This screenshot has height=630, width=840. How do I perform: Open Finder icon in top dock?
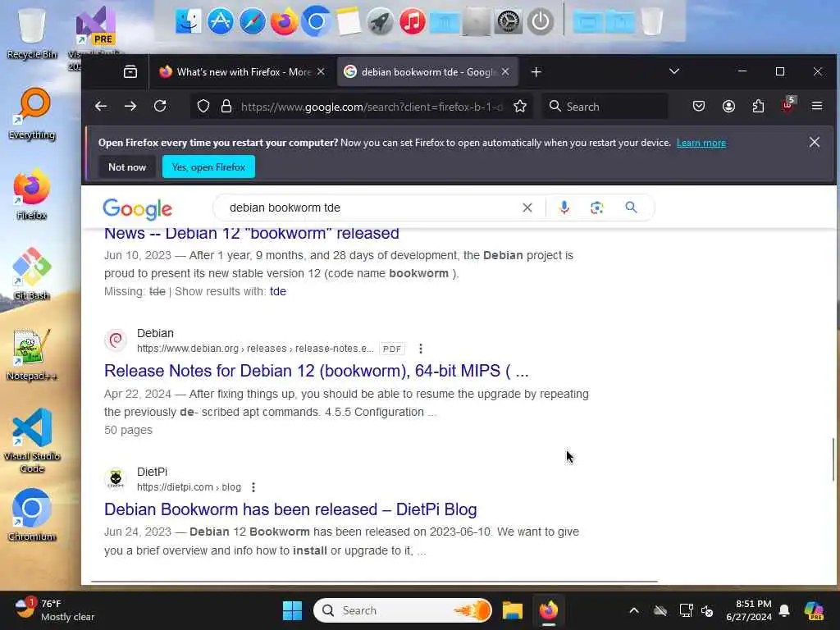click(x=188, y=22)
